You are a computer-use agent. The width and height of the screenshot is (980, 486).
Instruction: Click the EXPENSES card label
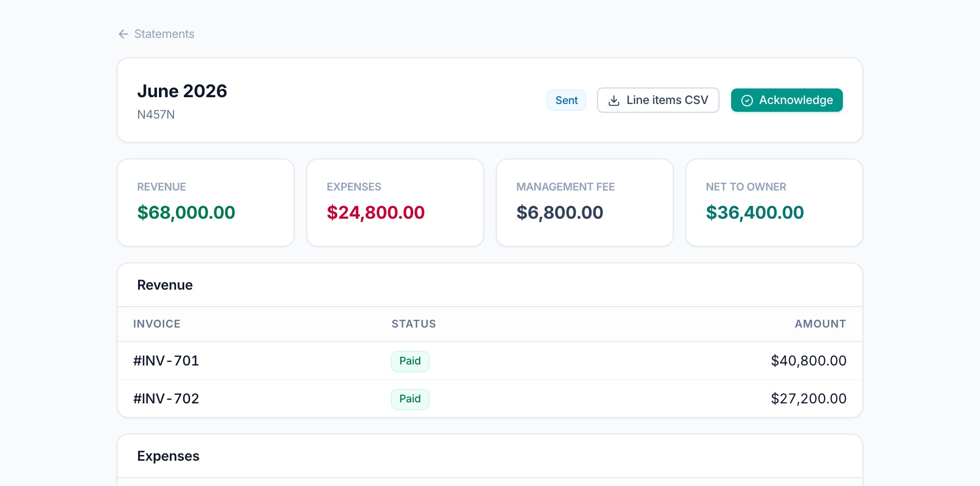tap(354, 187)
